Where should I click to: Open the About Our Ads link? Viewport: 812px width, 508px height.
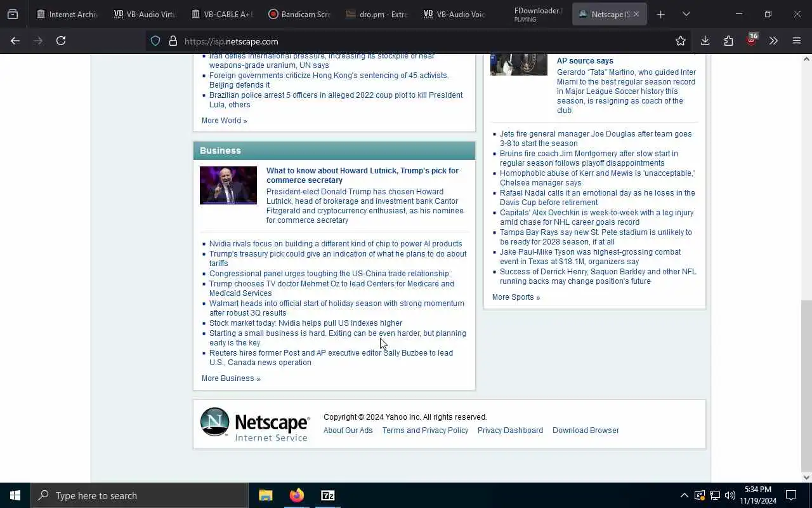[348, 431]
